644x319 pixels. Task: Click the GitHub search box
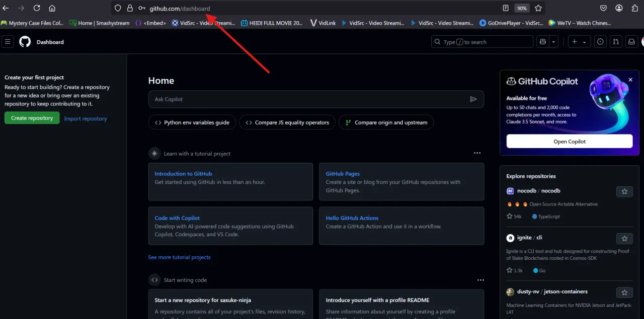point(482,42)
